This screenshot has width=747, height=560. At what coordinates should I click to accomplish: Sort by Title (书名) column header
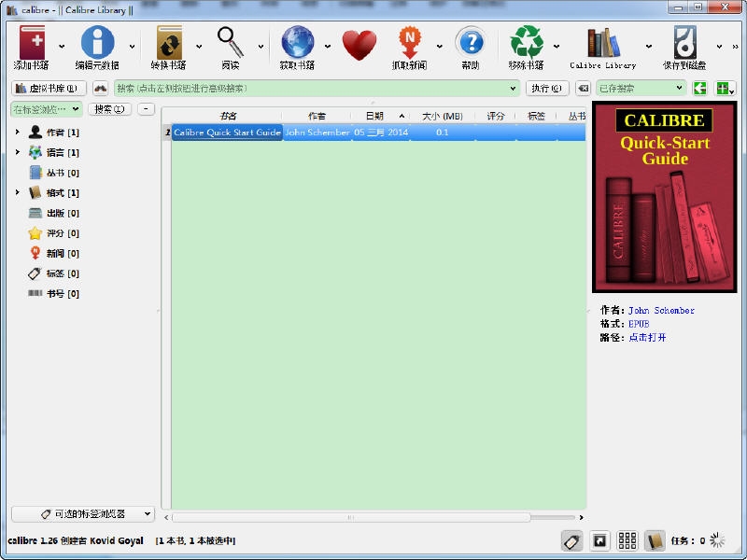(x=227, y=116)
